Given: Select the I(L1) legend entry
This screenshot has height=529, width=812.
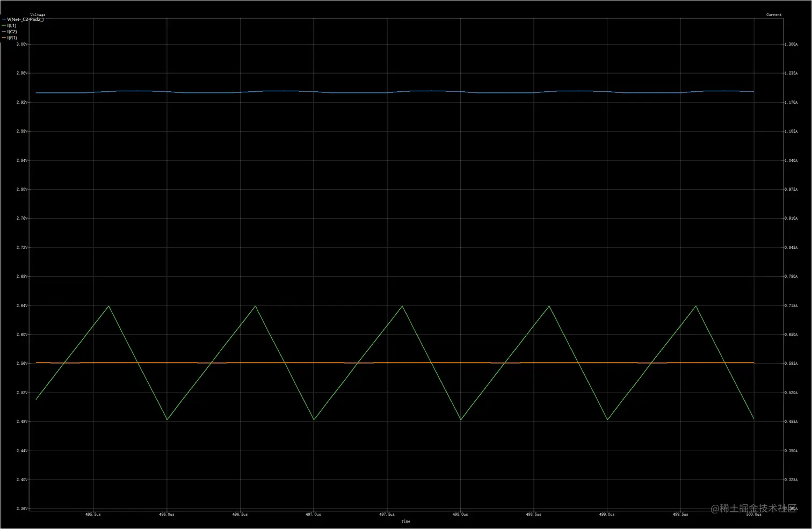Looking at the screenshot, I should pyautogui.click(x=10, y=25).
